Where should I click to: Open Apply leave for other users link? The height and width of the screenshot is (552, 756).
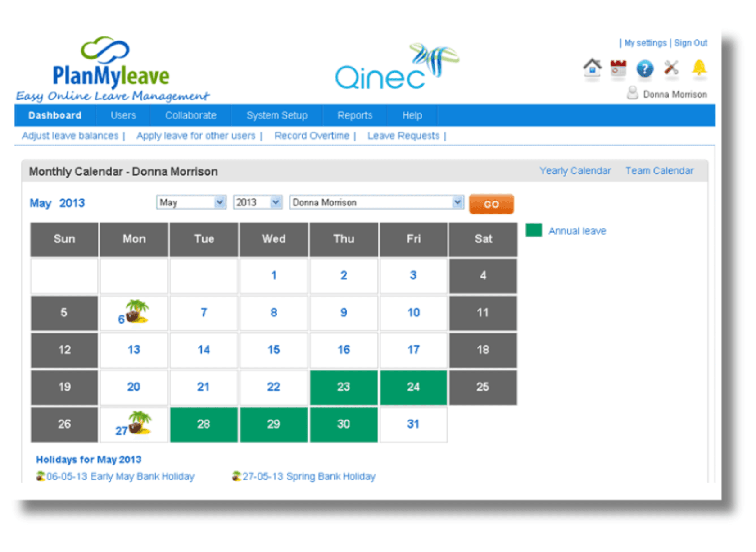point(196,136)
